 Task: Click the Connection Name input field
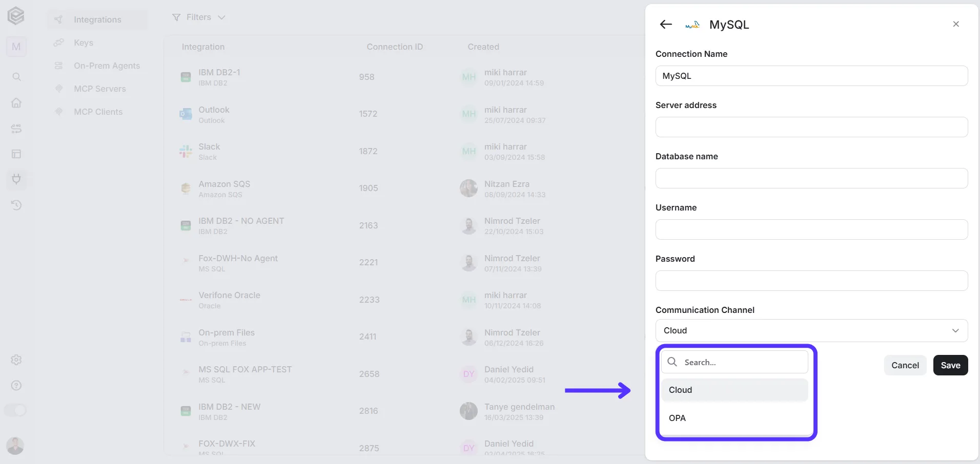tap(811, 76)
